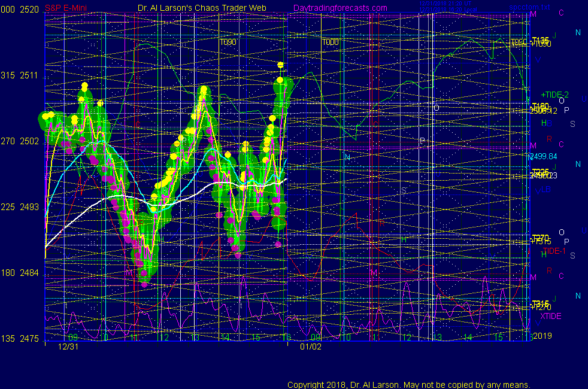Click the '12/31/2018 16:20 Local' timestamp
Screen dimensions: 588x389
click(448, 10)
